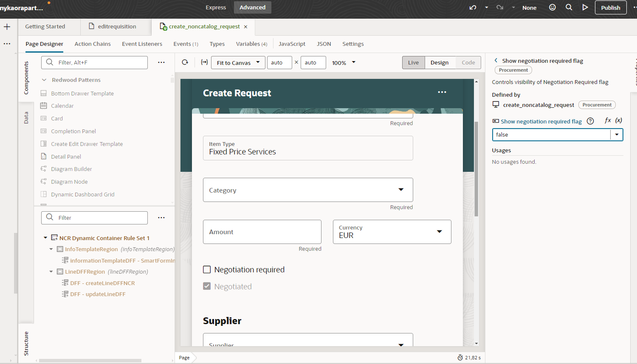The image size is (637, 364).
Task: Collapse the Redwood Patterns section
Action: (44, 80)
